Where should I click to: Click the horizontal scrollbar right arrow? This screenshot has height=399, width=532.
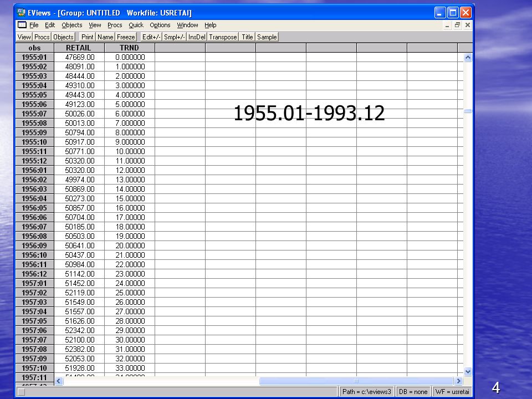click(x=459, y=381)
